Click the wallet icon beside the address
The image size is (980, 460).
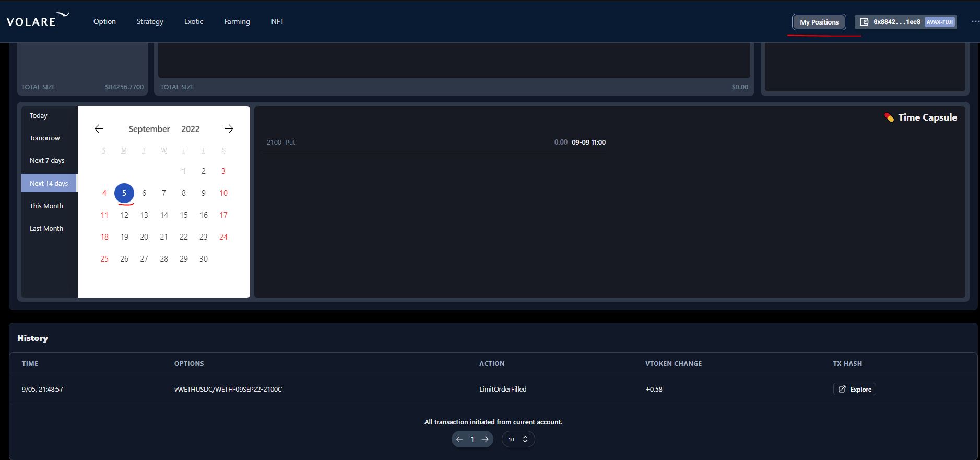864,22
